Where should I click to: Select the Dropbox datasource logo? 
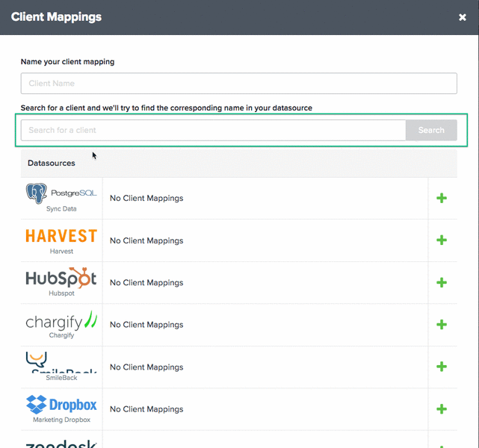(61, 405)
